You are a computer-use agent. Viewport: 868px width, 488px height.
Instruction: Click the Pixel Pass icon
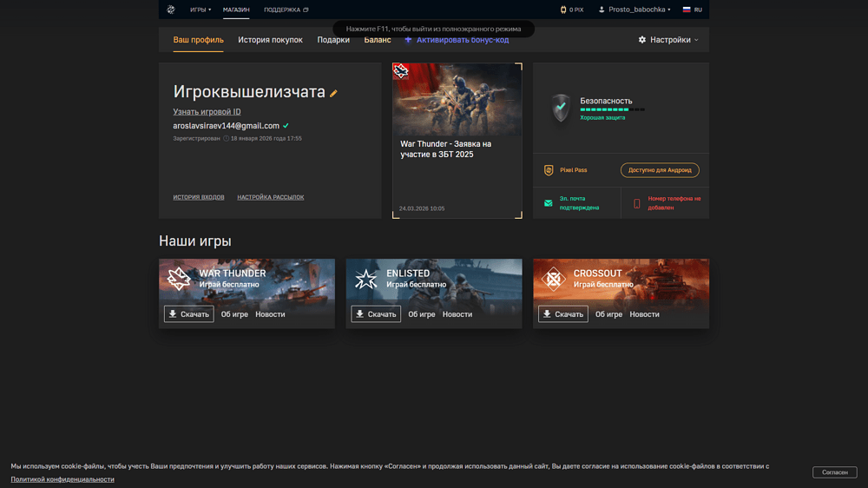pyautogui.click(x=549, y=170)
